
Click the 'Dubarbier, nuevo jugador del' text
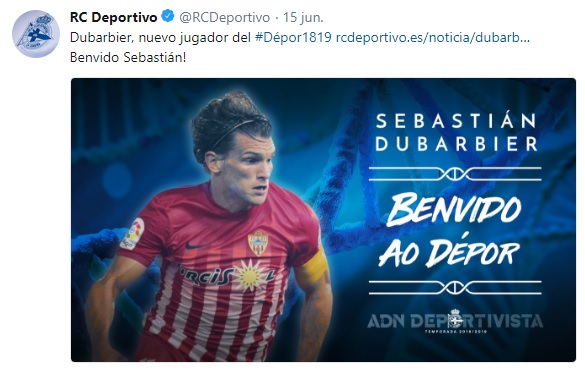(160, 37)
